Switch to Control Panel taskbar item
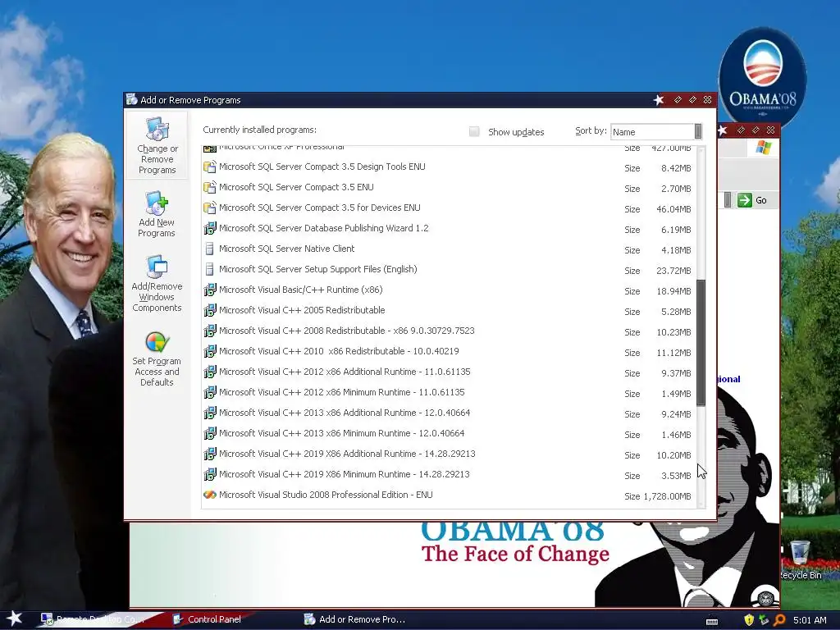The image size is (840, 630). click(x=208, y=619)
